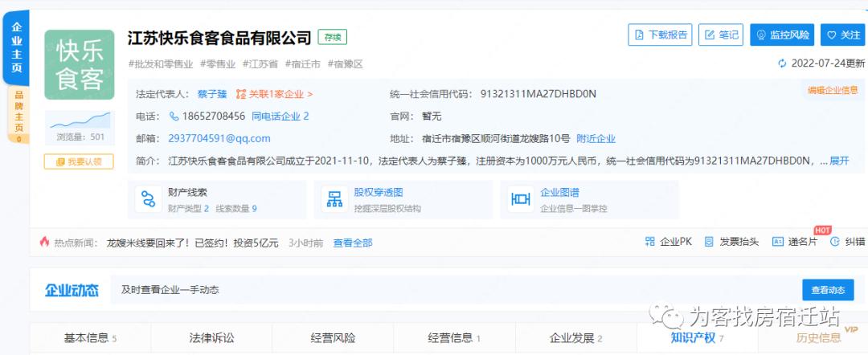Open 股权穿透图 equity chart icon
This screenshot has height=355, width=868.
tap(334, 199)
